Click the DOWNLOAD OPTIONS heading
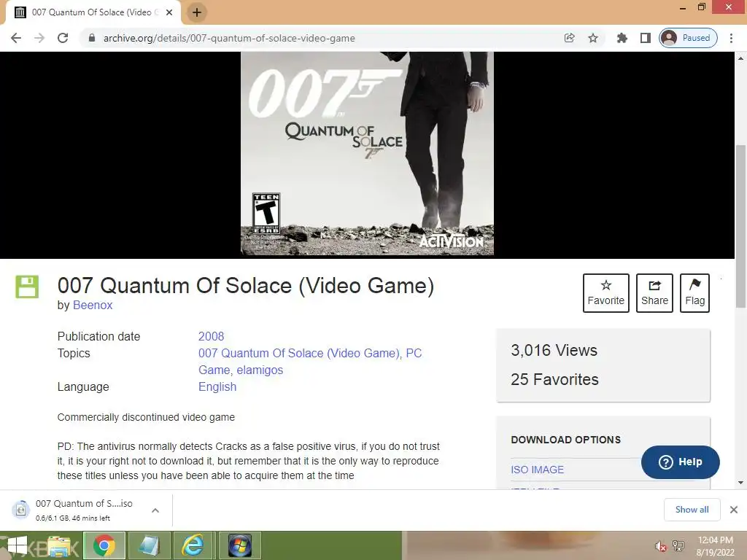 point(565,440)
